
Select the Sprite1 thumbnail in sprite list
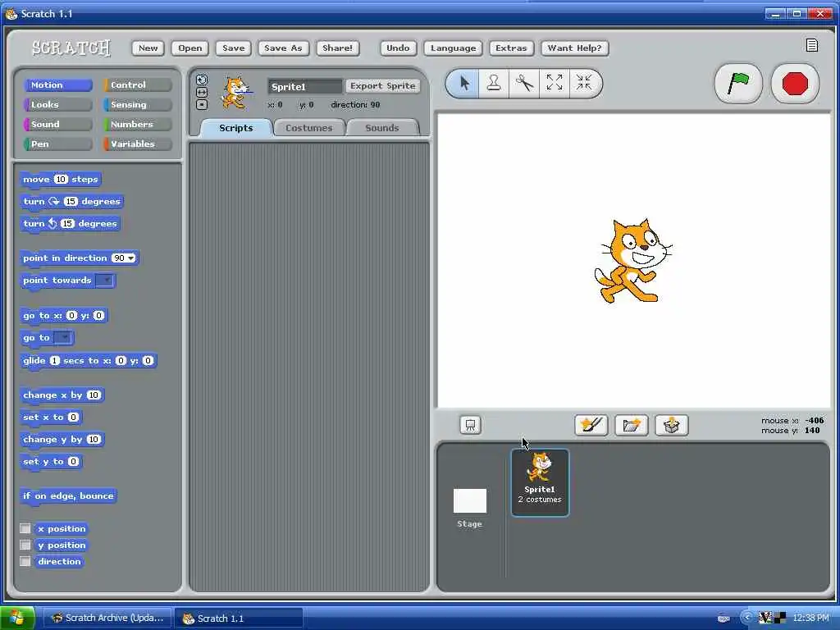pos(540,482)
